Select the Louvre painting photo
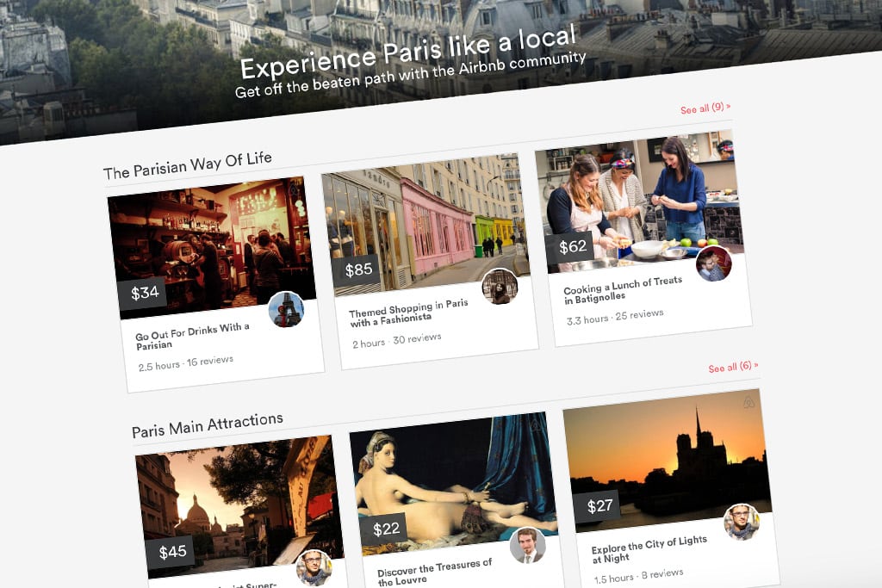The width and height of the screenshot is (882, 588). pos(453,484)
